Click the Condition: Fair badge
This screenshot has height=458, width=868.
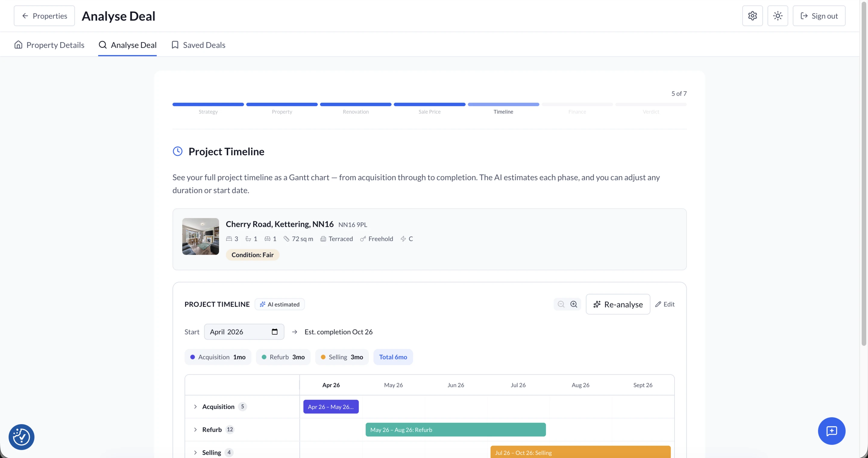coord(252,255)
